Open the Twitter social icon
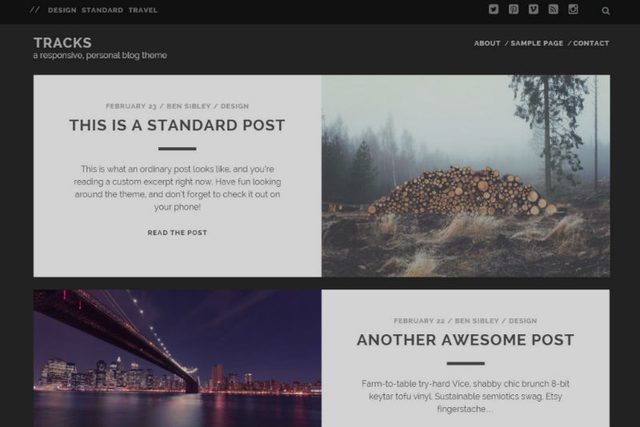This screenshot has width=640, height=427. click(493, 9)
